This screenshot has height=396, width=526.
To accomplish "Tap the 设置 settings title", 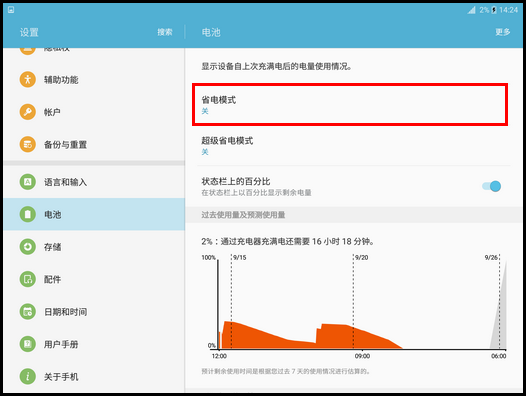I will [x=29, y=32].
